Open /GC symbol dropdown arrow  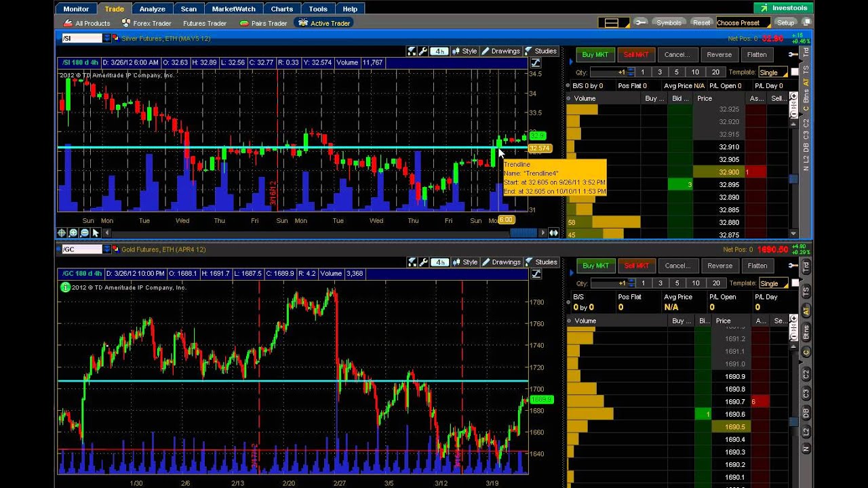(x=106, y=249)
